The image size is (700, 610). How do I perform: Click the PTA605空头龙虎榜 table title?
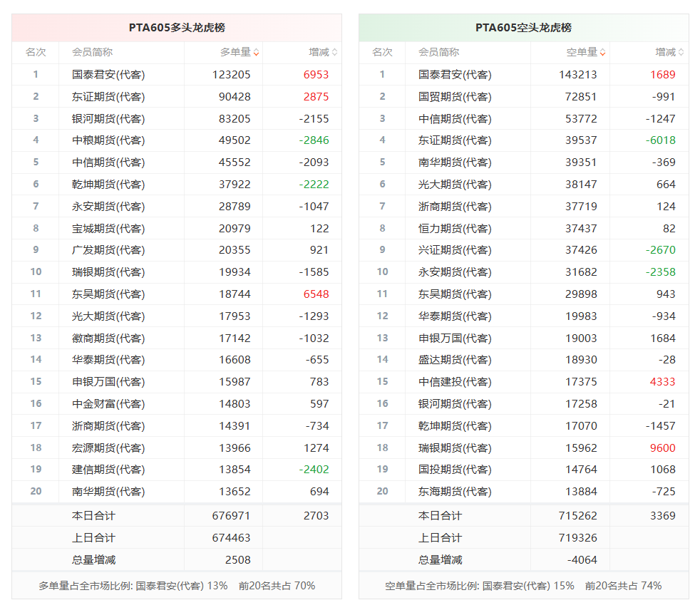pos(523,28)
